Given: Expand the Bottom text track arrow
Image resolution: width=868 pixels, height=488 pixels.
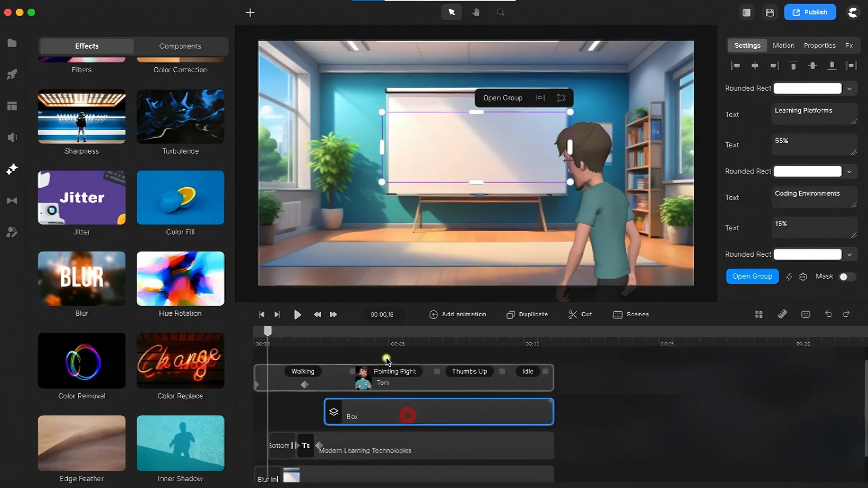Looking at the screenshot, I should pos(297,445).
